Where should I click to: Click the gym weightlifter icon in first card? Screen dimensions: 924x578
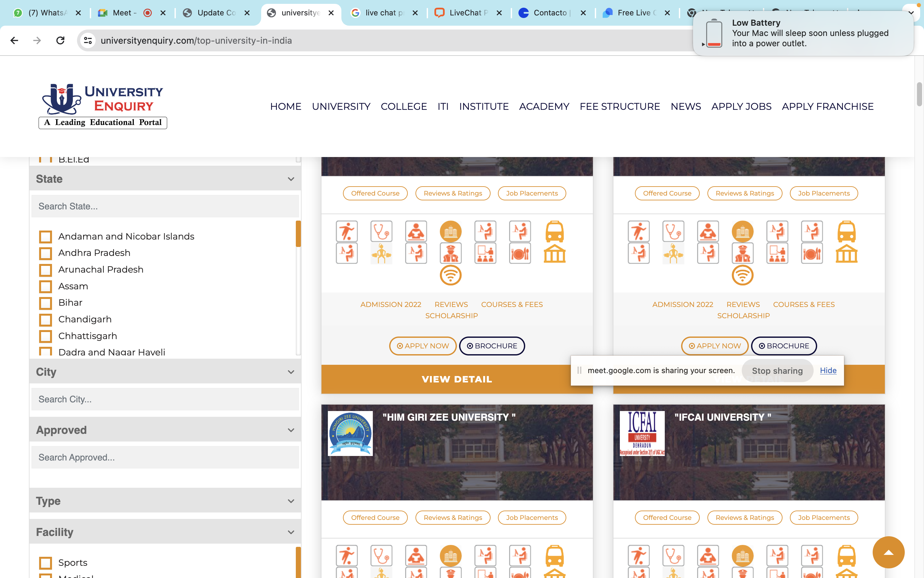[381, 253]
